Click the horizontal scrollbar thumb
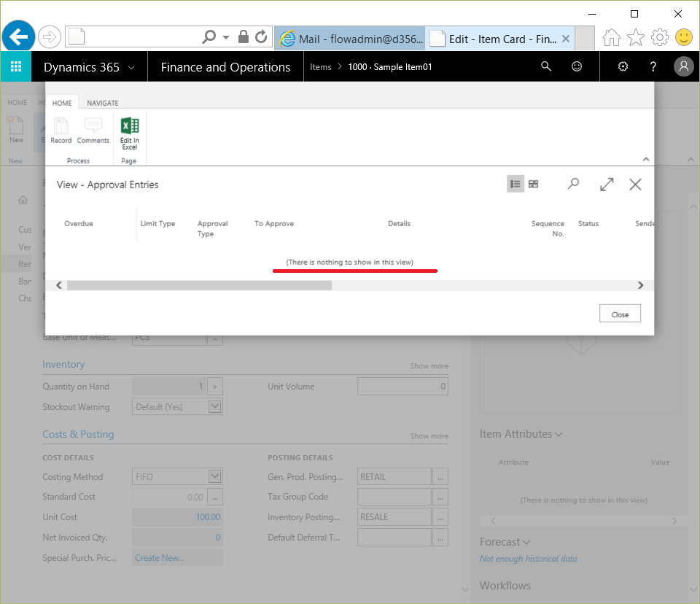This screenshot has height=604, width=700. tap(199, 285)
